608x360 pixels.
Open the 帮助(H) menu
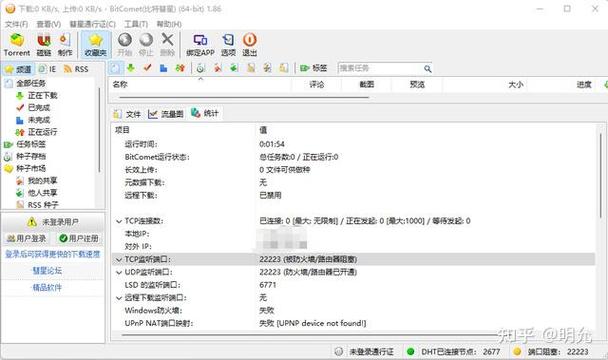click(x=169, y=24)
